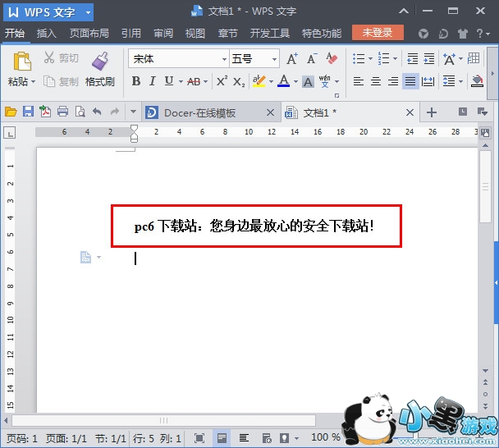Click the clear formatting eraser icon

point(332,59)
